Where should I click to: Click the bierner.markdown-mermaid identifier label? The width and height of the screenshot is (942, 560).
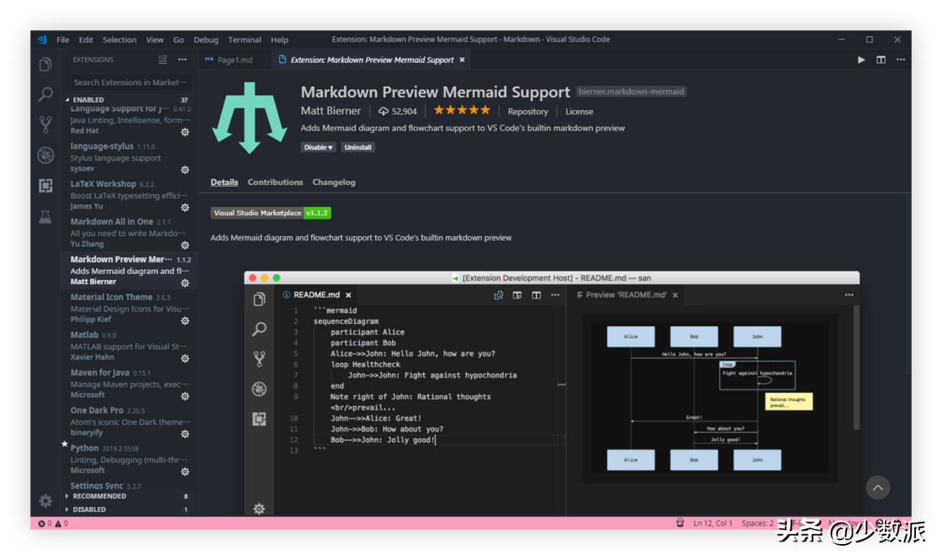click(631, 92)
